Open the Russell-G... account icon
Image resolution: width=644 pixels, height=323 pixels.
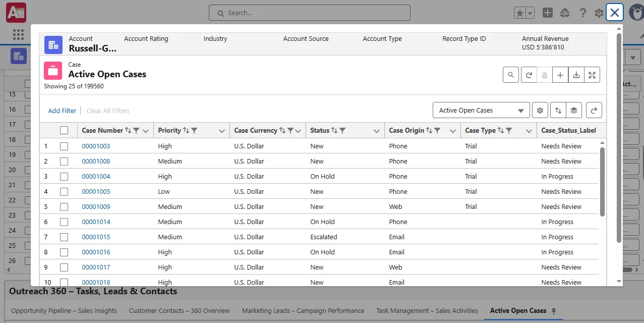(53, 44)
